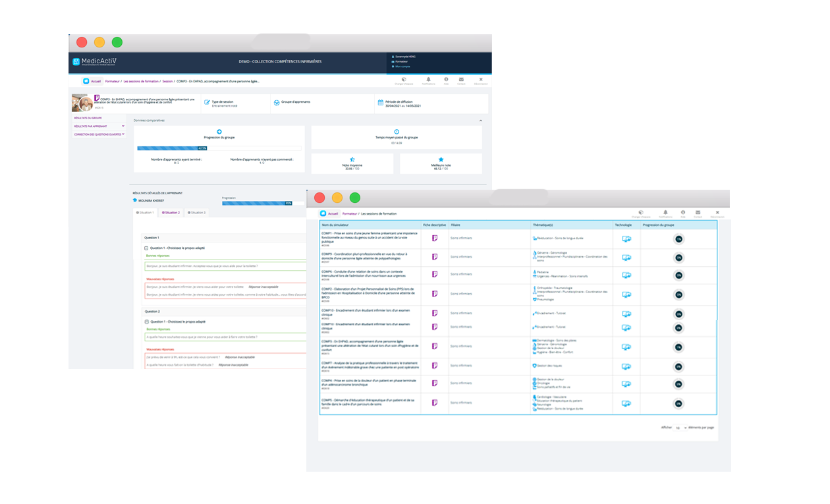Click green correct answer under Question 1
This screenshot has width=830, height=504.
pos(225,266)
